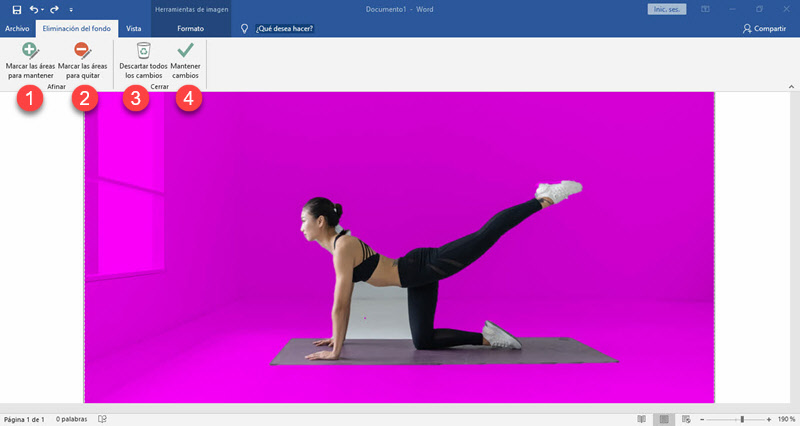Image resolution: width=800 pixels, height=426 pixels.
Task: Open the Archivo tab
Action: [17, 29]
